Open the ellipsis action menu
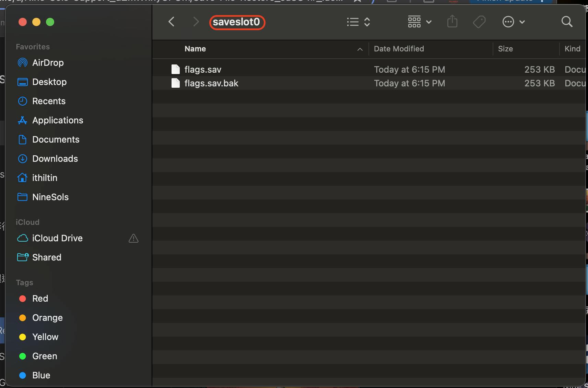 point(514,22)
